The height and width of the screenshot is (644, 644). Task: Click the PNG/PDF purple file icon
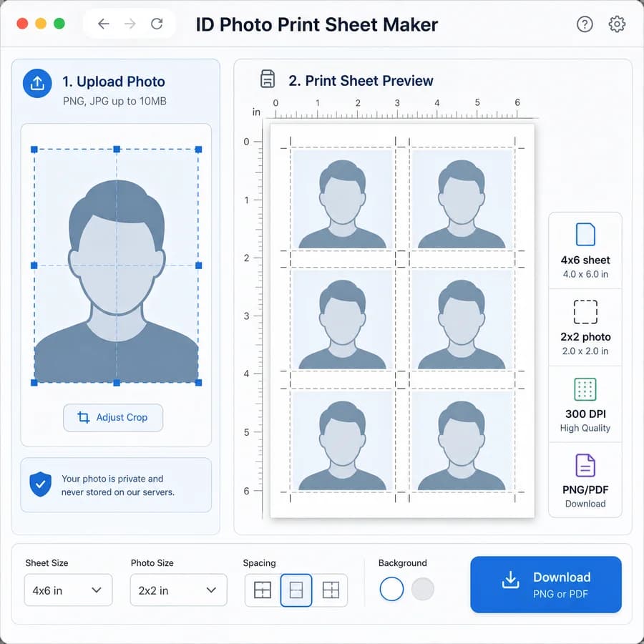585,465
